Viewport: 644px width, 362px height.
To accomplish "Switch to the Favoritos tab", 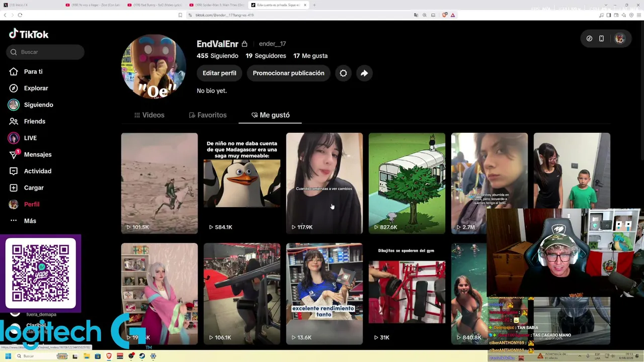I will (208, 115).
